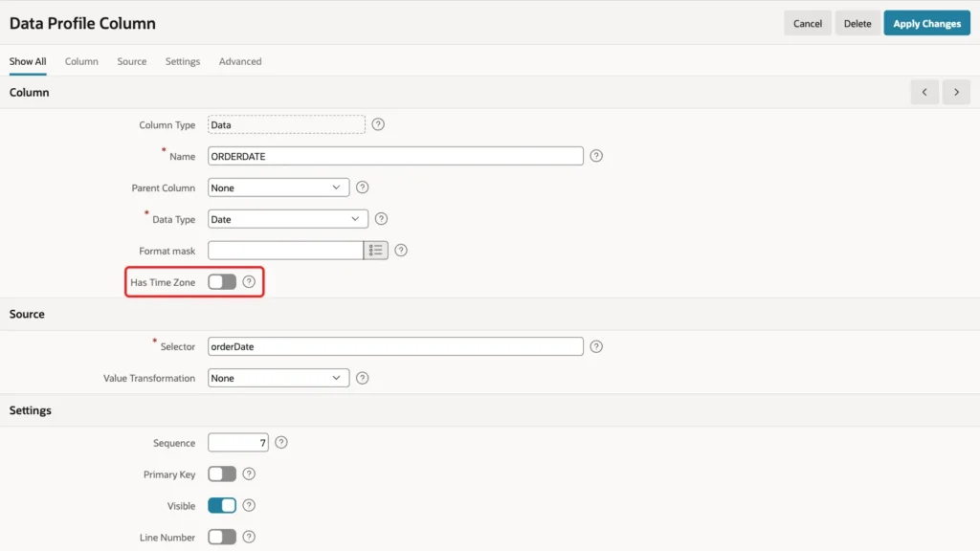This screenshot has height=551, width=980.
Task: Click the Source section heading
Action: (x=27, y=314)
